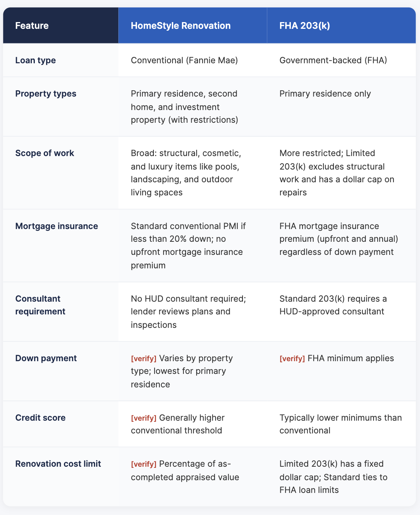Click the verify tag in HomeStyle down payment cell

[144, 359]
